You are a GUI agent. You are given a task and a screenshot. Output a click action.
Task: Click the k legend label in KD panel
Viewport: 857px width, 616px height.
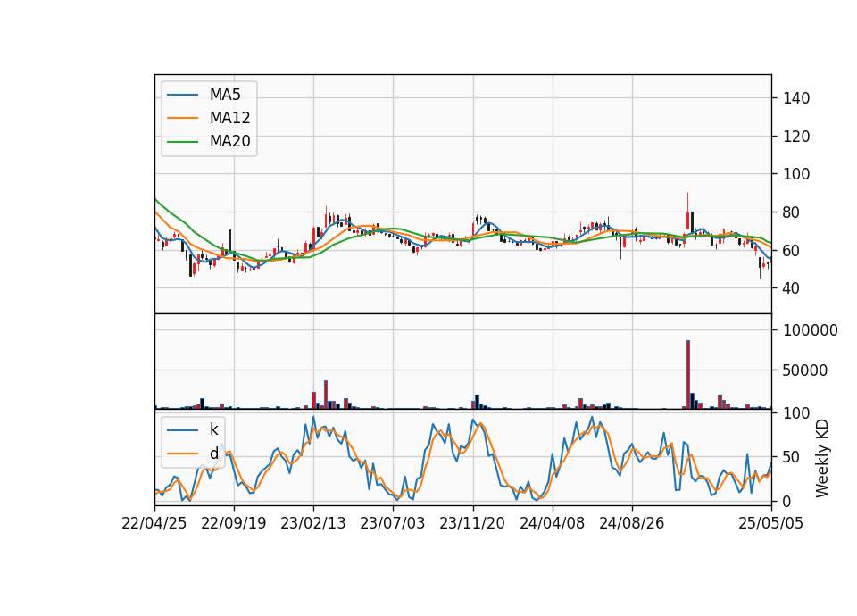pyautogui.click(x=213, y=429)
